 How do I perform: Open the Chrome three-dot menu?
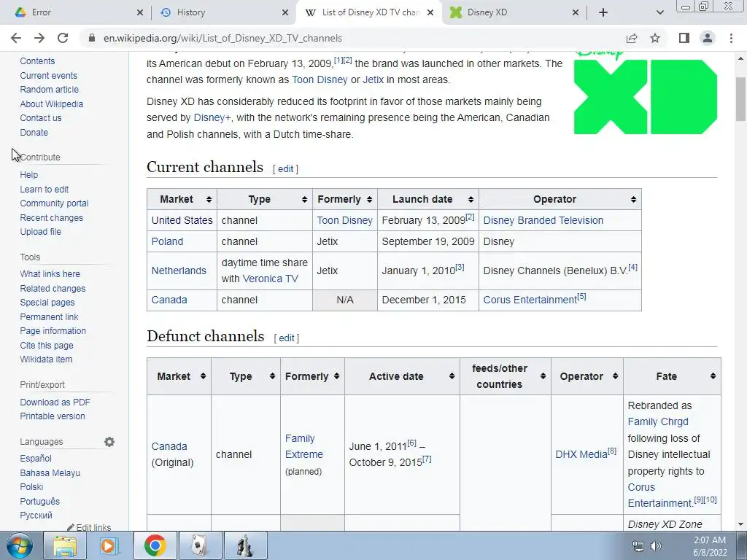click(731, 38)
